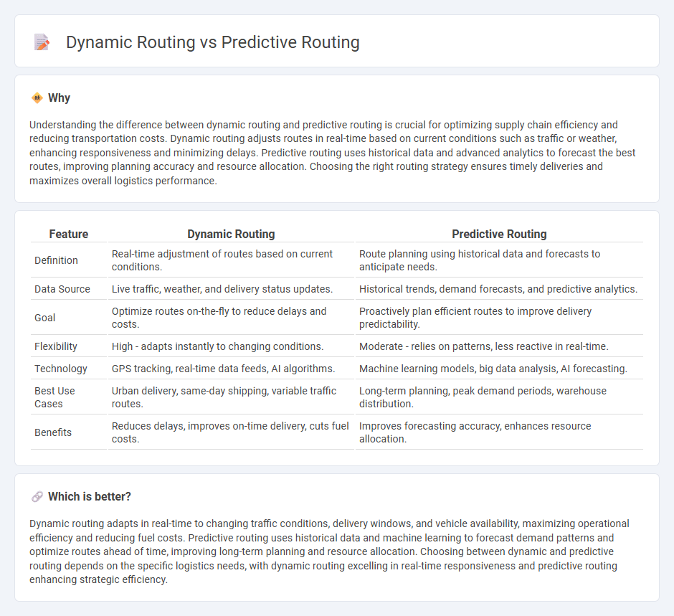Select the Predictive Routing column header
Screen dimensions: 674x616
pos(499,234)
